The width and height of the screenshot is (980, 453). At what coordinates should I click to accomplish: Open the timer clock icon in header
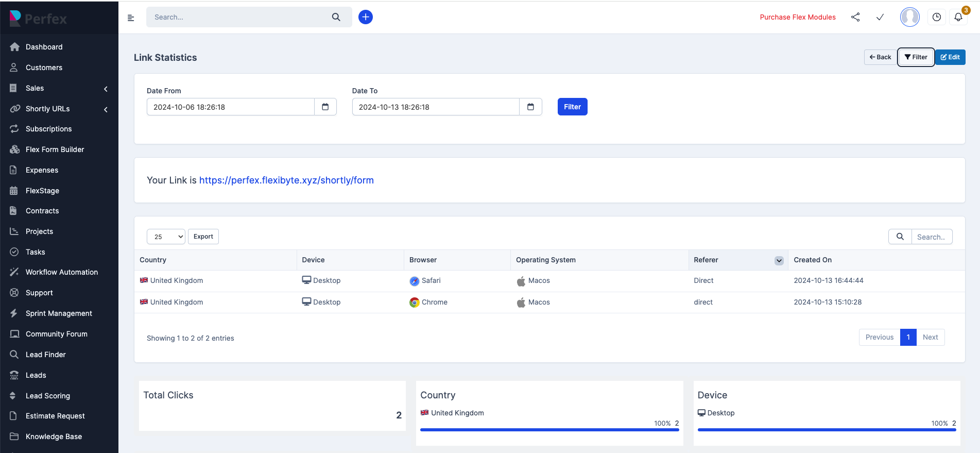936,17
